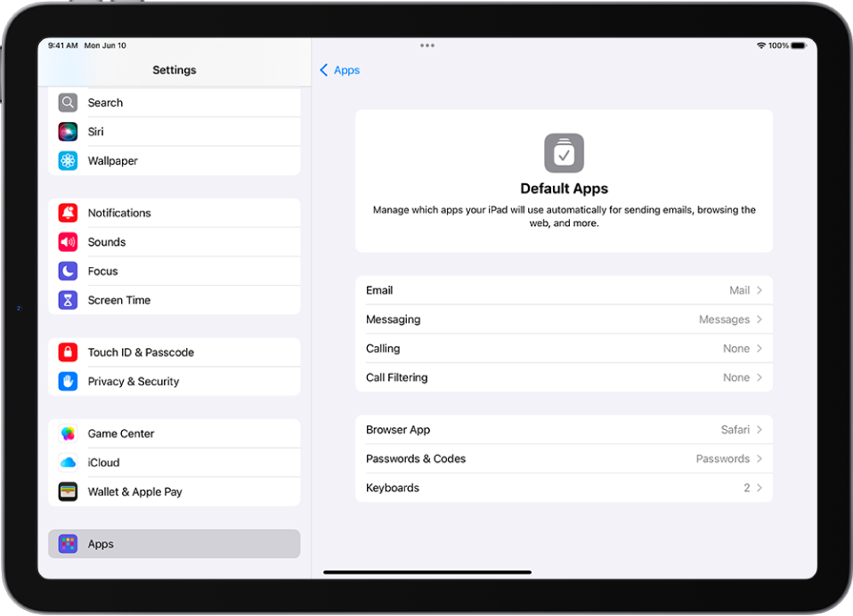853x616 pixels.
Task: Click the Messages default value
Action: click(724, 320)
